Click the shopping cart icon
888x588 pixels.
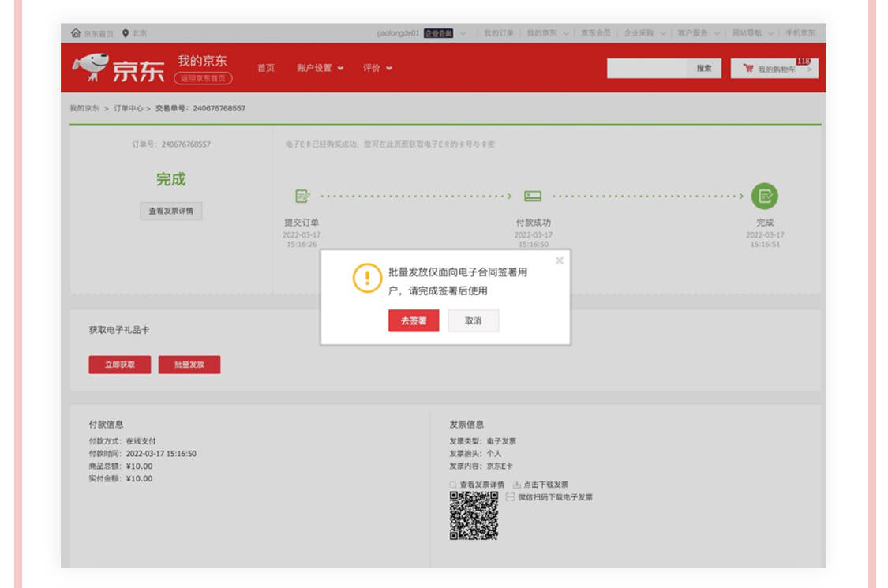(x=748, y=69)
